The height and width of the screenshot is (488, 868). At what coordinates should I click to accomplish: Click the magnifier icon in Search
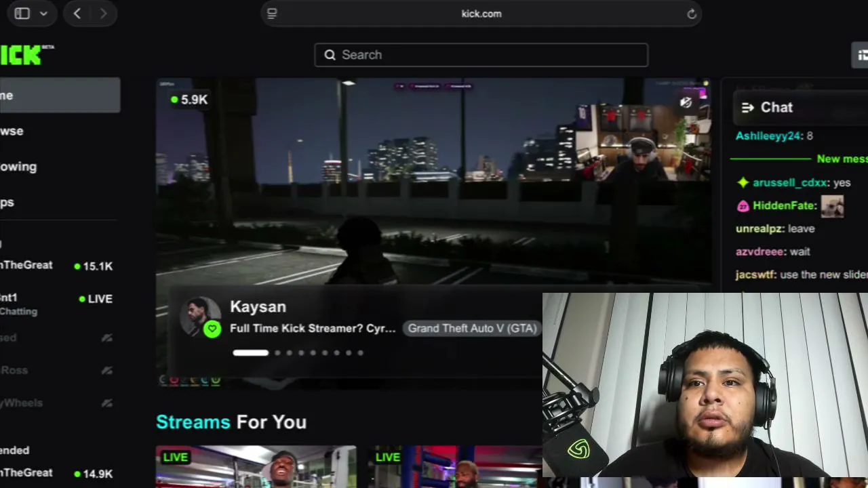(x=330, y=55)
